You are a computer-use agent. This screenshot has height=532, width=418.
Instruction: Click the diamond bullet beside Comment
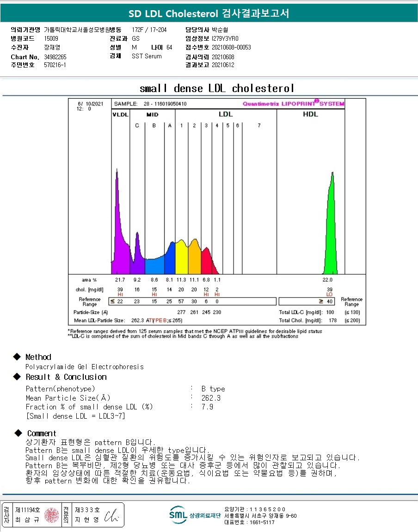pyautogui.click(x=18, y=433)
